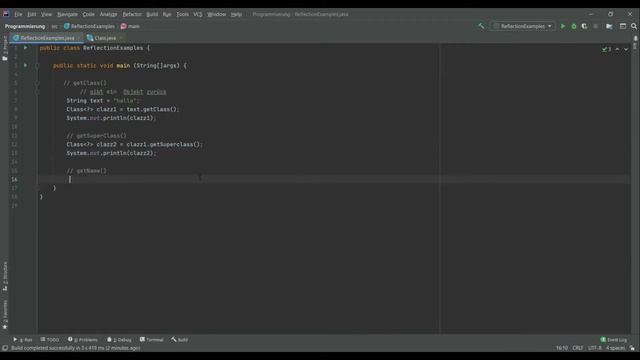Click the ReflectionExamples class breadcrumb

point(89,27)
